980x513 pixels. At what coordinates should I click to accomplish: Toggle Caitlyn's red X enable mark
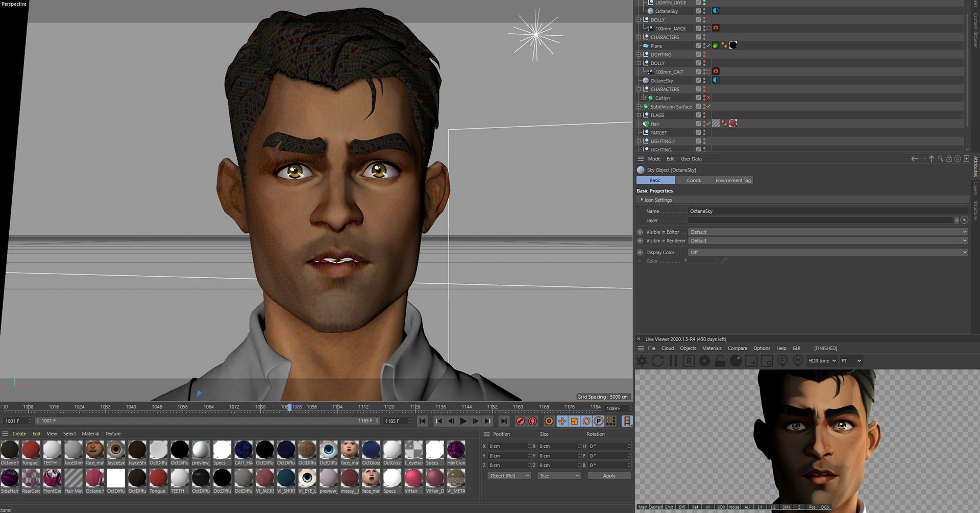coord(708,97)
